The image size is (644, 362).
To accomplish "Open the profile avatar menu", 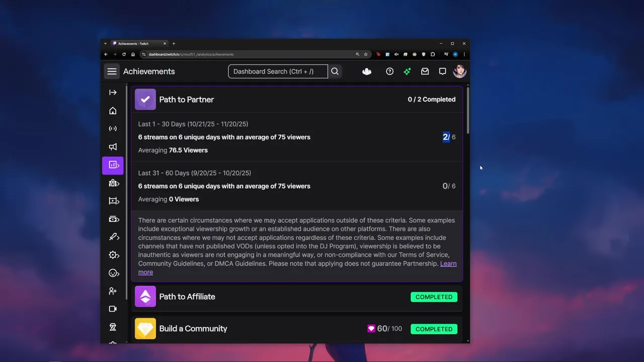I will 459,71.
